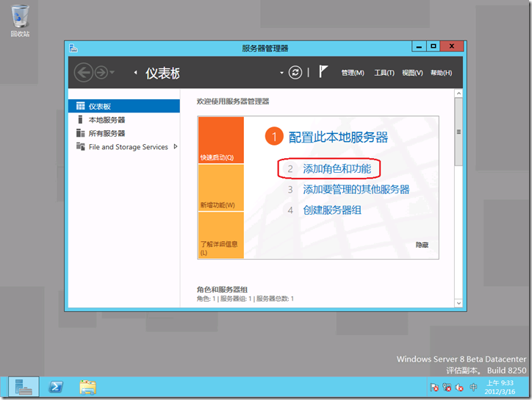Click the 所有服务器 sidebar icon
The image size is (532, 400).
[80, 133]
